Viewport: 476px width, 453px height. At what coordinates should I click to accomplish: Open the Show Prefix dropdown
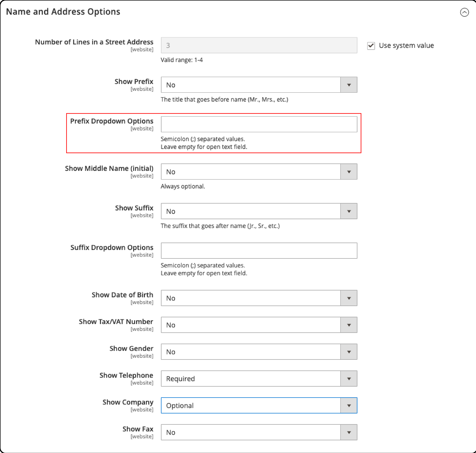click(x=259, y=85)
